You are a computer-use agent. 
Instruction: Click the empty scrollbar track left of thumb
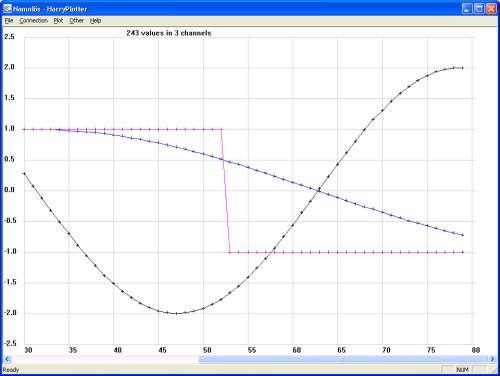click(105, 359)
